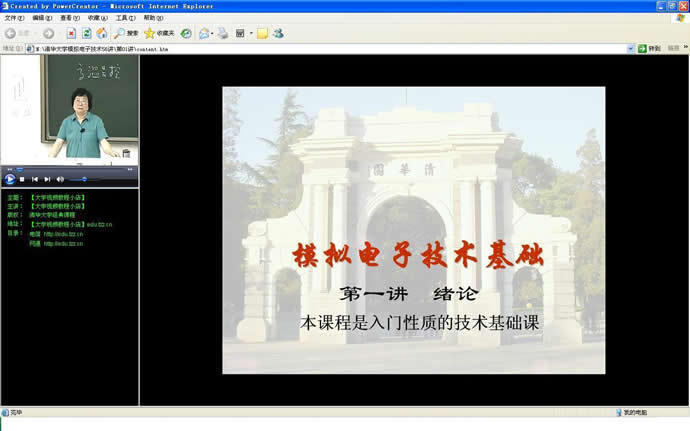Adjust the volume slider knob
This screenshot has height=431, width=690.
pyautogui.click(x=84, y=179)
